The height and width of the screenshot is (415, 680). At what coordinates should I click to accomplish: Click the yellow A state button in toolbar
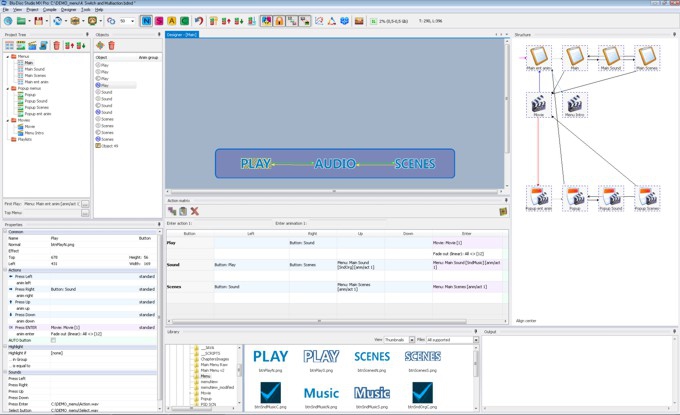pos(173,20)
